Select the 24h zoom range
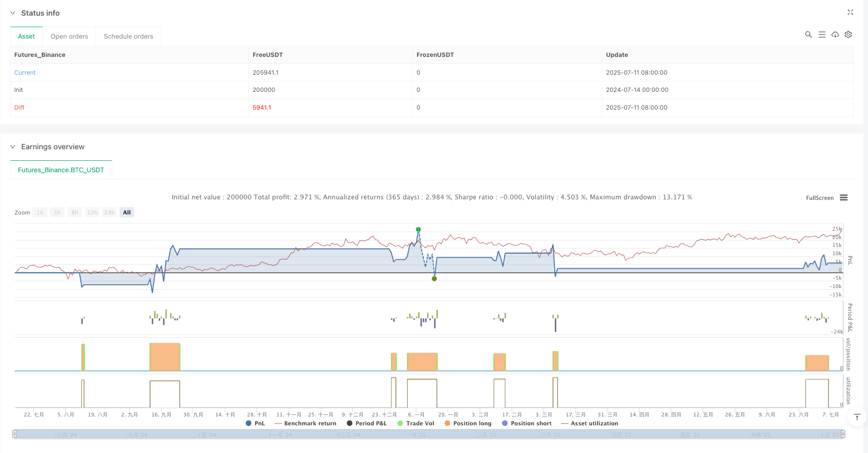 click(x=109, y=212)
